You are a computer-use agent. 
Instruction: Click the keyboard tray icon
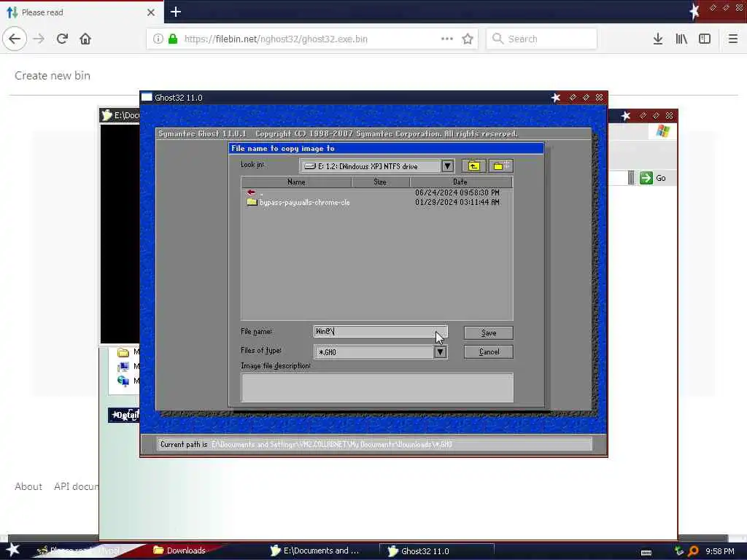[x=646, y=552]
